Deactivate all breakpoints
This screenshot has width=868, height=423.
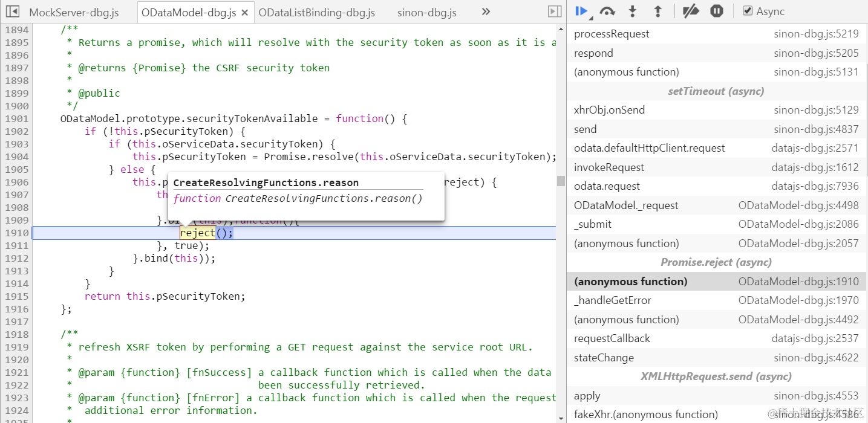coord(690,11)
